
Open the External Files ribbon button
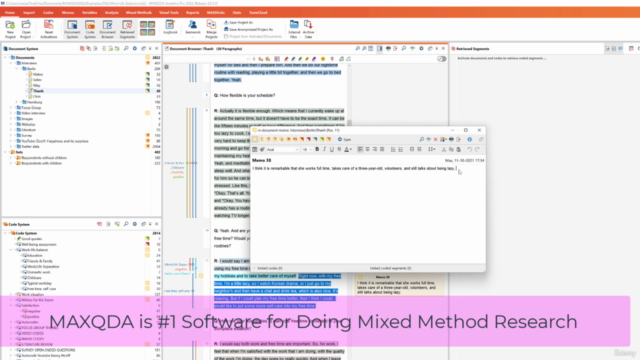[294, 29]
